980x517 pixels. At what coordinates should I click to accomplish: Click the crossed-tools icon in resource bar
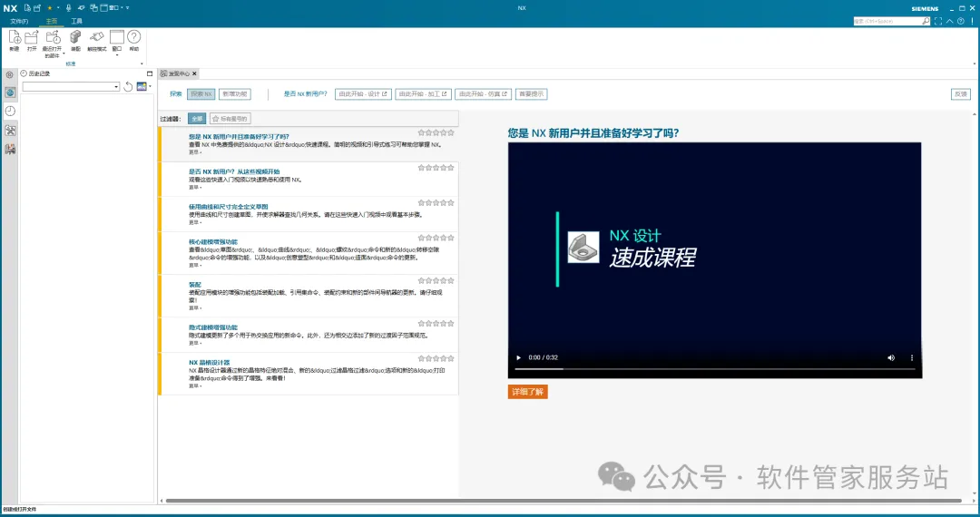[x=10, y=130]
